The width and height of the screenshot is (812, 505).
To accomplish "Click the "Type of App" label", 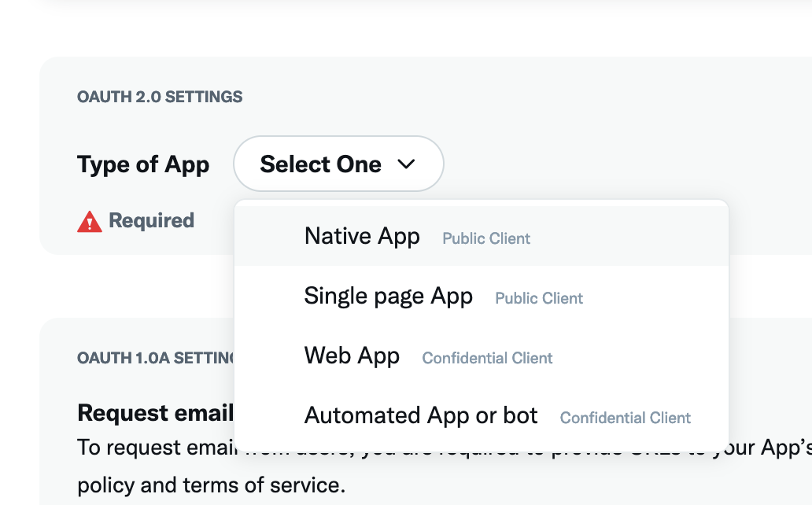I will click(x=143, y=164).
